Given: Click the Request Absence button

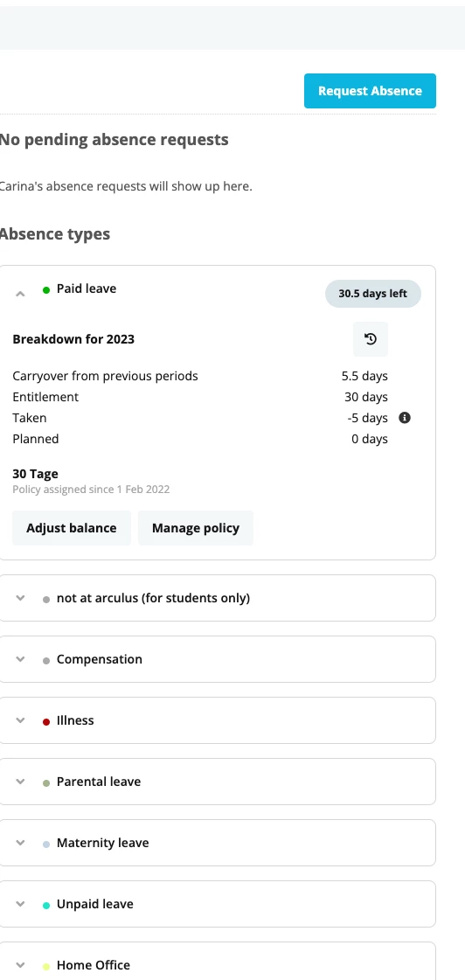Looking at the screenshot, I should click(370, 91).
